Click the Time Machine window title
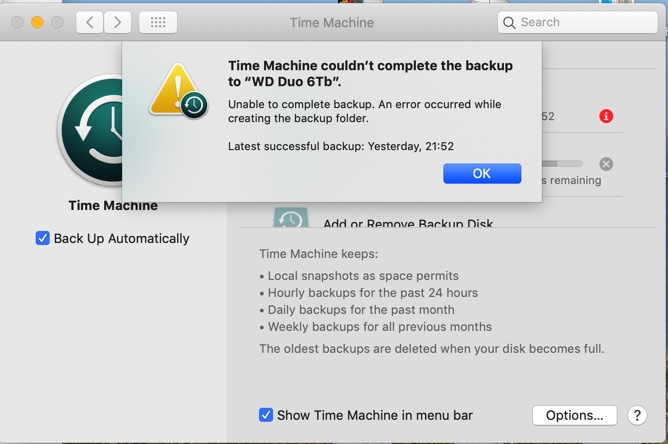The height and width of the screenshot is (444, 668). coord(331,22)
